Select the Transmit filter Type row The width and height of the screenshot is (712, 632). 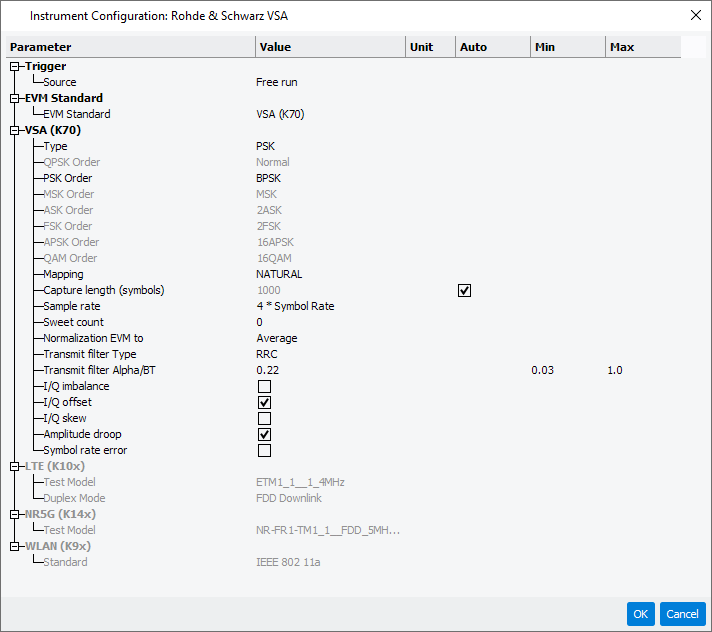pos(89,354)
